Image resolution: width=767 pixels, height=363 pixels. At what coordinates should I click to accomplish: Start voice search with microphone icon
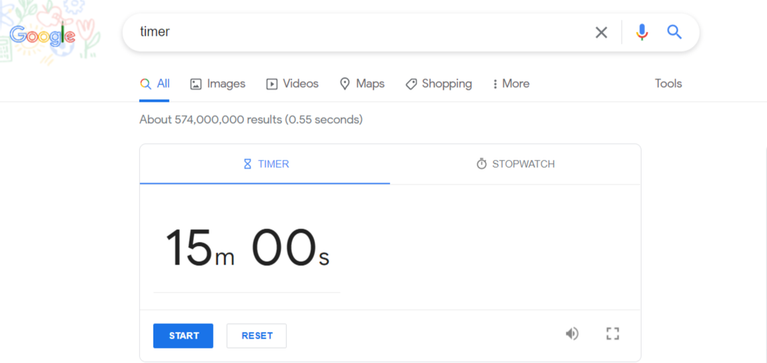(x=642, y=32)
